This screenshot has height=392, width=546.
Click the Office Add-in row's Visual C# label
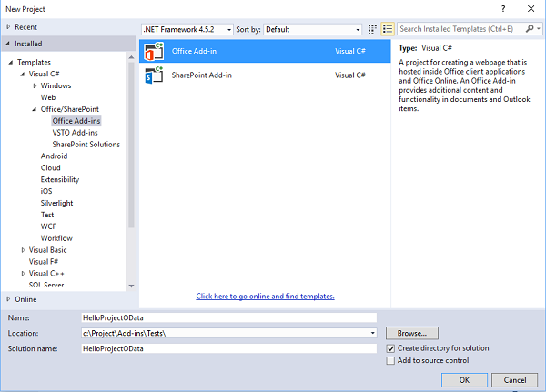coord(350,51)
